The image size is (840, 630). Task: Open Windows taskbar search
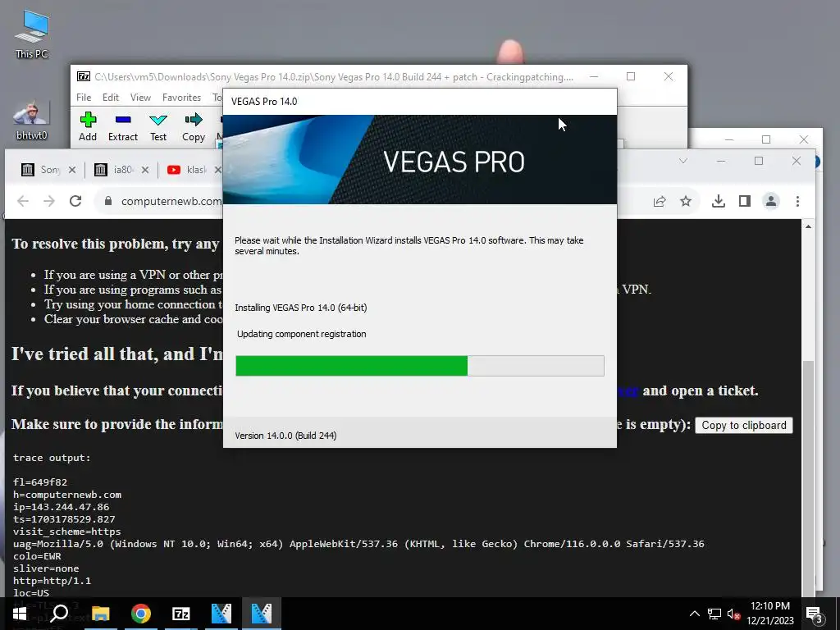coord(59,614)
